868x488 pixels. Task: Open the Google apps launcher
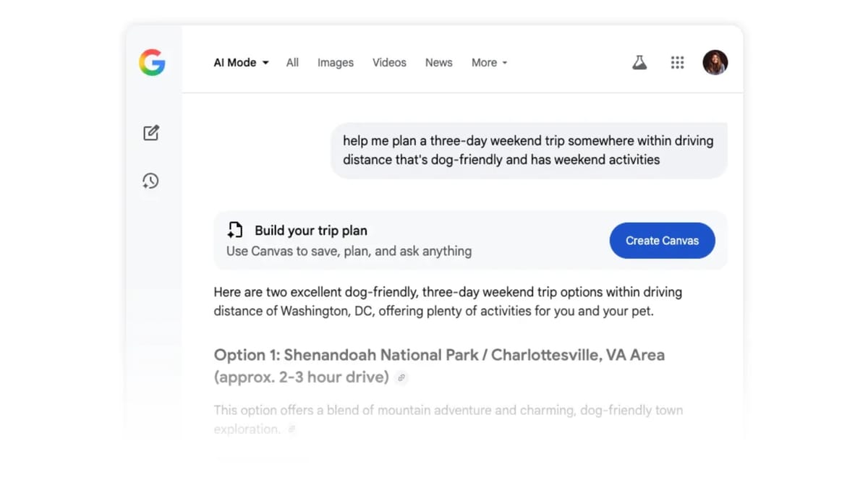pyautogui.click(x=677, y=62)
